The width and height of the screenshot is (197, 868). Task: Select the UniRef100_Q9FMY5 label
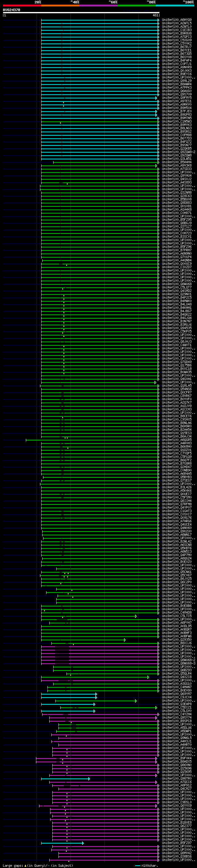(x=177, y=98)
